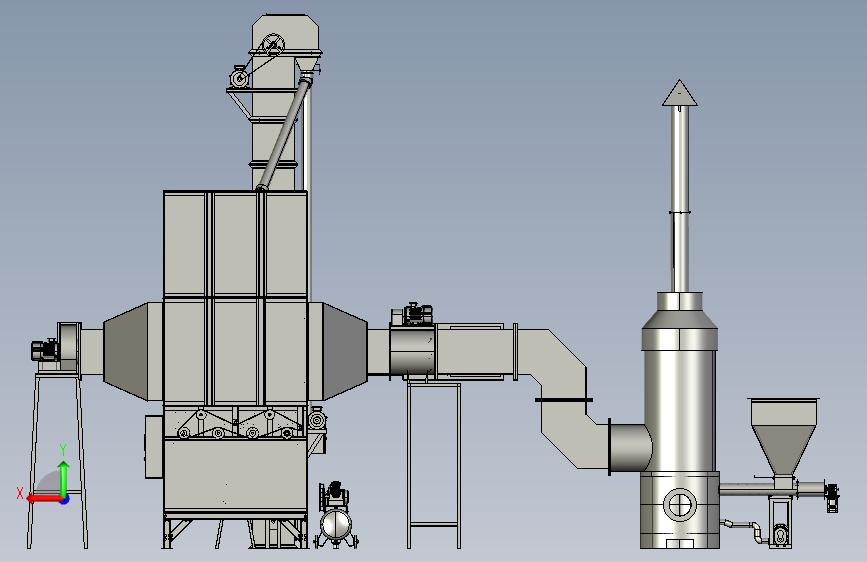867x562 pixels.
Task: Select the tall chimney stack pipe
Action: [x=680, y=198]
